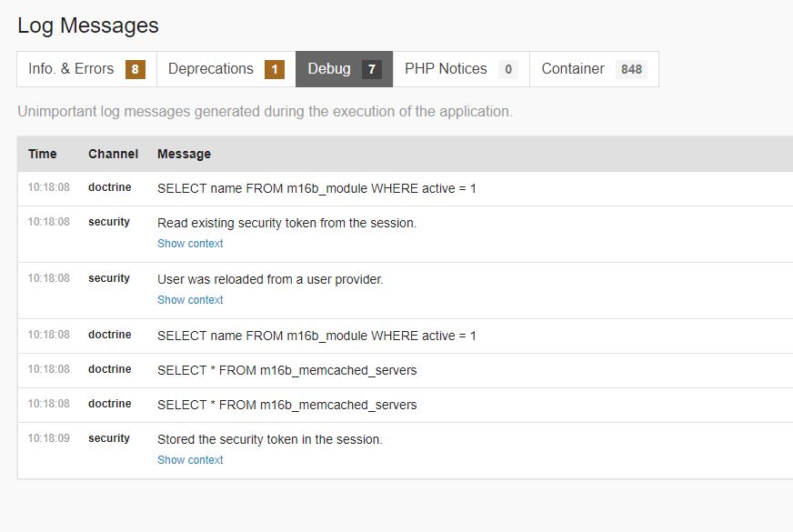
Task: Click the first 'SELECT name FROM m16b_module' message
Action: (x=316, y=189)
